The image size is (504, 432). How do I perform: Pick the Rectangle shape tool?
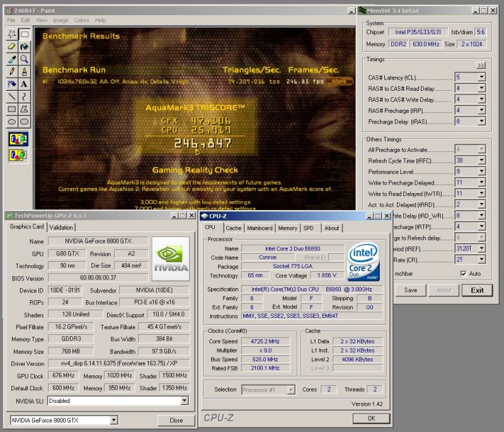click(x=12, y=109)
